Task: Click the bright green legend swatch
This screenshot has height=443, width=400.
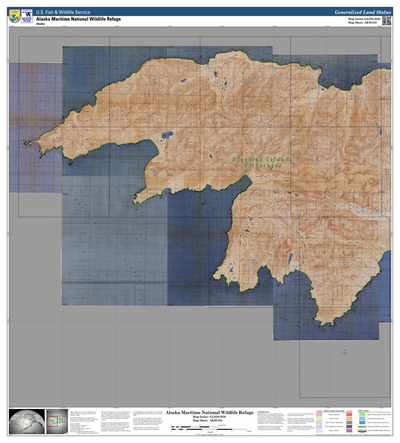Action: tap(362, 414)
